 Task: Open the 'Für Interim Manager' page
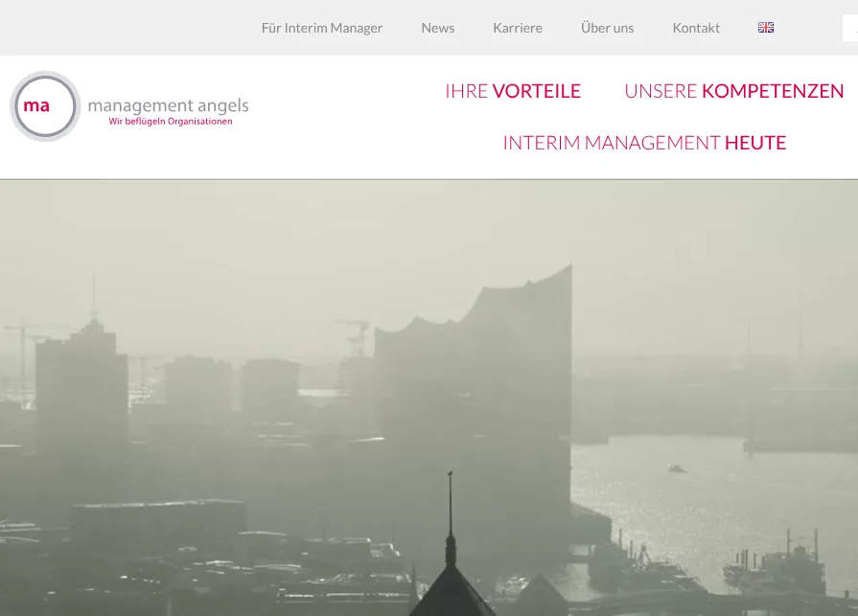click(x=321, y=28)
